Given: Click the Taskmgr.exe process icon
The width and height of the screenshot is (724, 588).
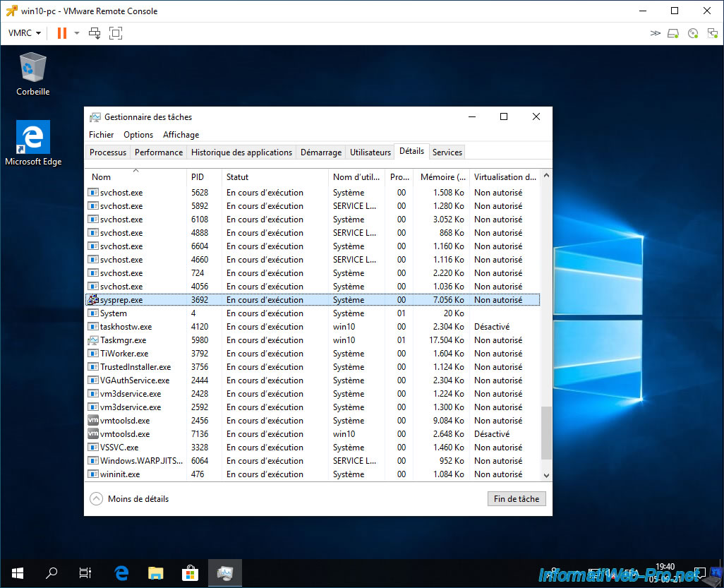Looking at the screenshot, I should [93, 340].
